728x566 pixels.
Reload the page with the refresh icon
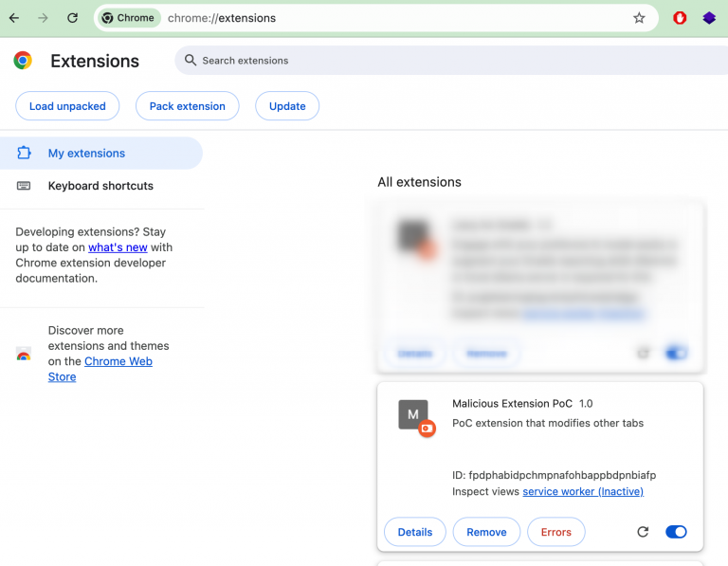click(72, 18)
